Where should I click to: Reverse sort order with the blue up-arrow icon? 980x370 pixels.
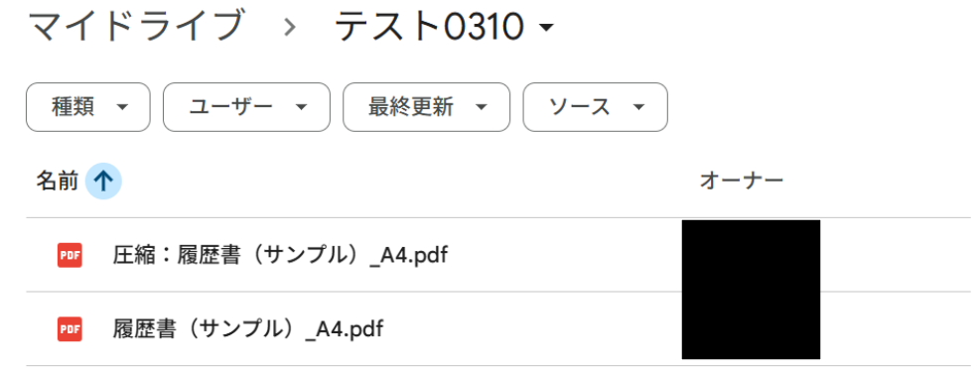(x=103, y=182)
